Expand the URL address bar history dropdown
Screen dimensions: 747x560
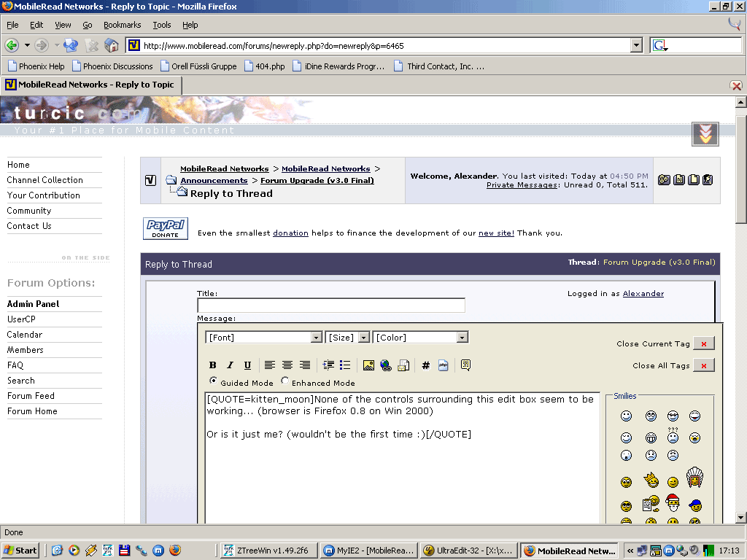(636, 45)
